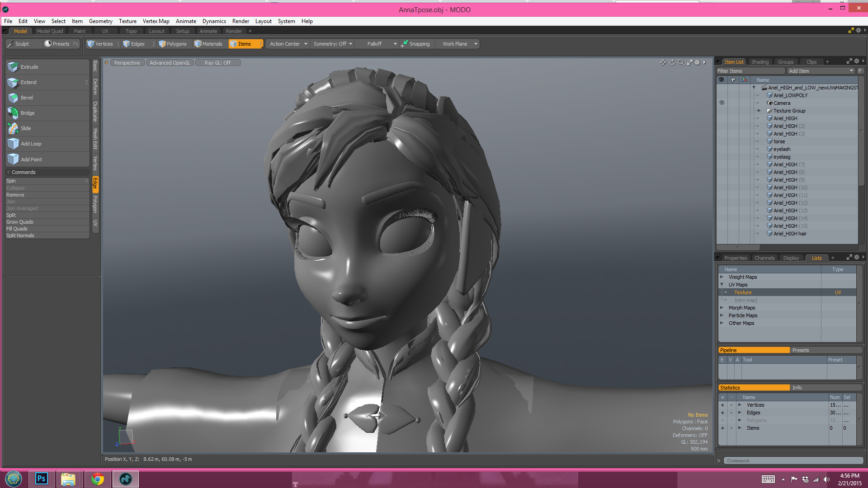Click the plus for Items statistics row
Screen dimensions: 868x488
tap(722, 428)
